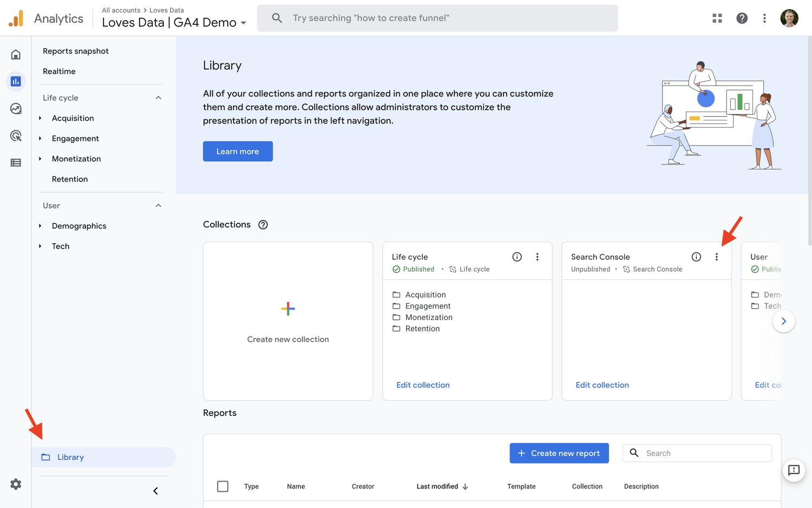Collapse the Life cycle navigation section
This screenshot has height=508, width=812.
pos(158,97)
